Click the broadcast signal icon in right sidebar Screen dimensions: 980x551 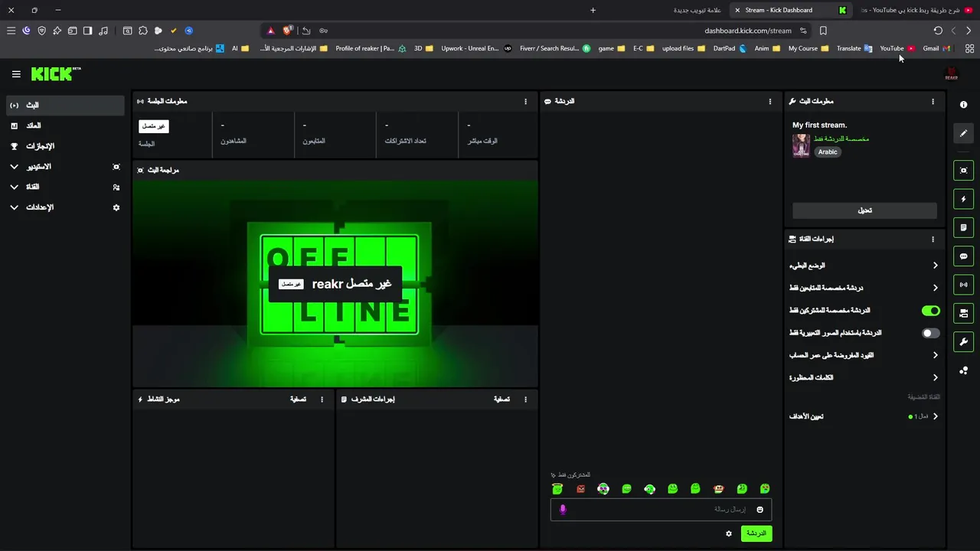[964, 285]
